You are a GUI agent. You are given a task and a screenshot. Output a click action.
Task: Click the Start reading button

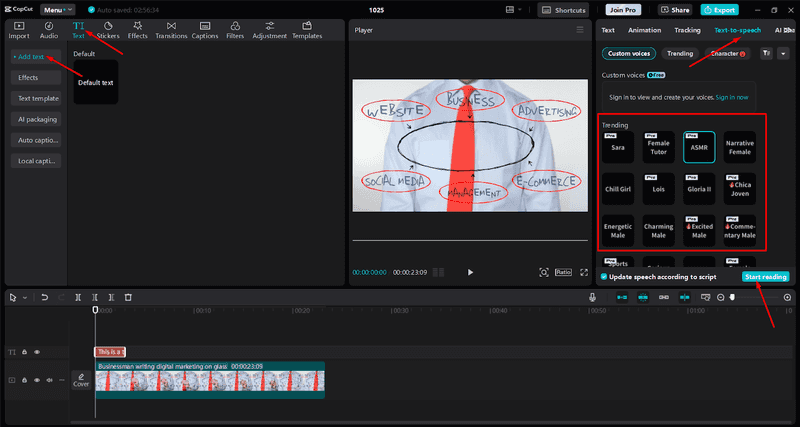pos(765,277)
